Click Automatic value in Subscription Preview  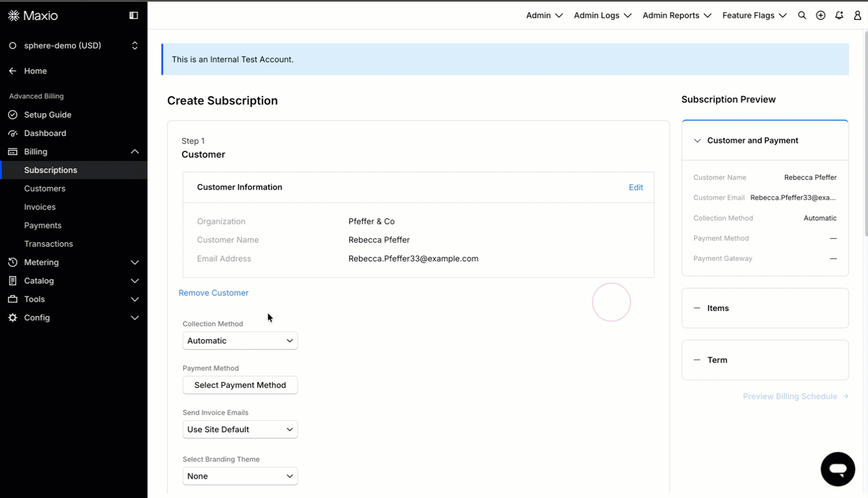click(820, 218)
